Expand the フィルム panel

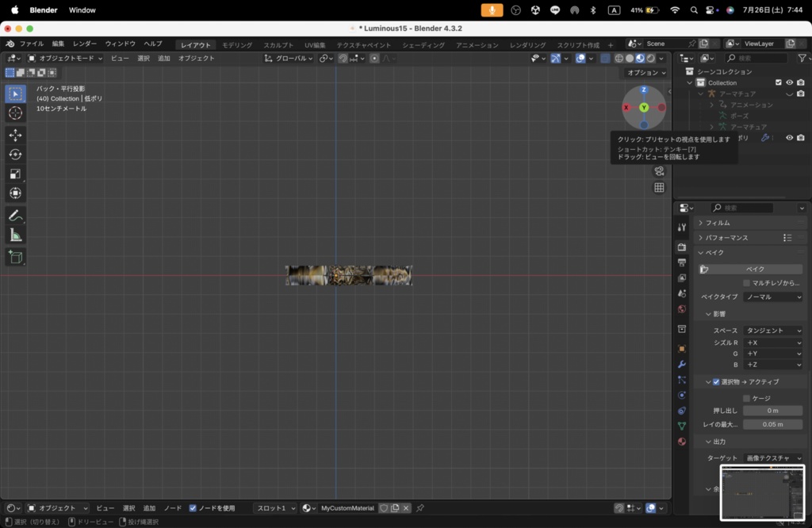718,223
